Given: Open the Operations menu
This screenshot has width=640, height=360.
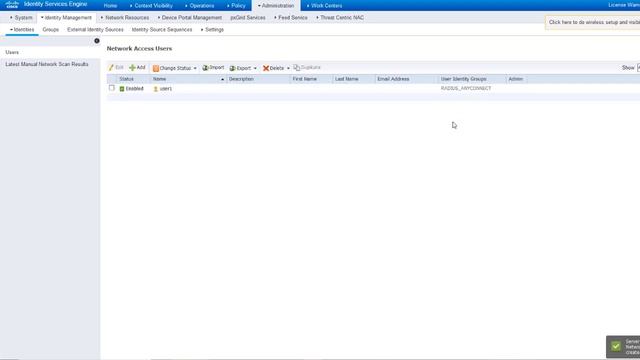Looking at the screenshot, I should click(x=200, y=6).
